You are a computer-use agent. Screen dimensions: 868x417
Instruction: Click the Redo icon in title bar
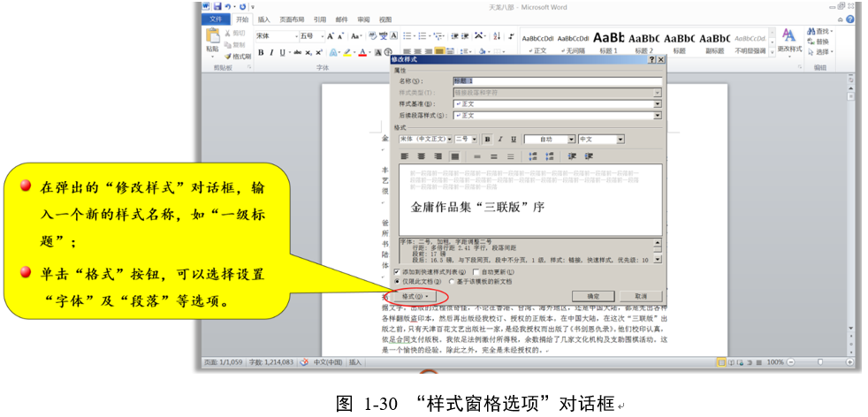pyautogui.click(x=242, y=7)
